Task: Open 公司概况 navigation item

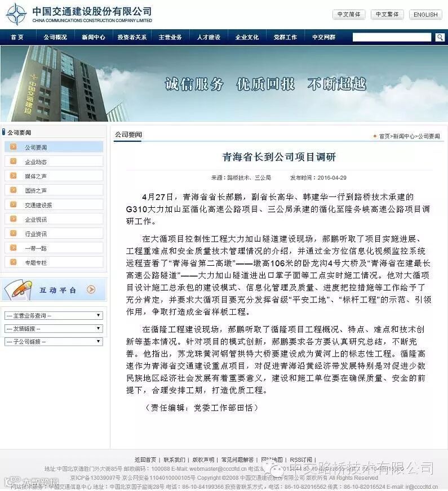Action: click(55, 37)
